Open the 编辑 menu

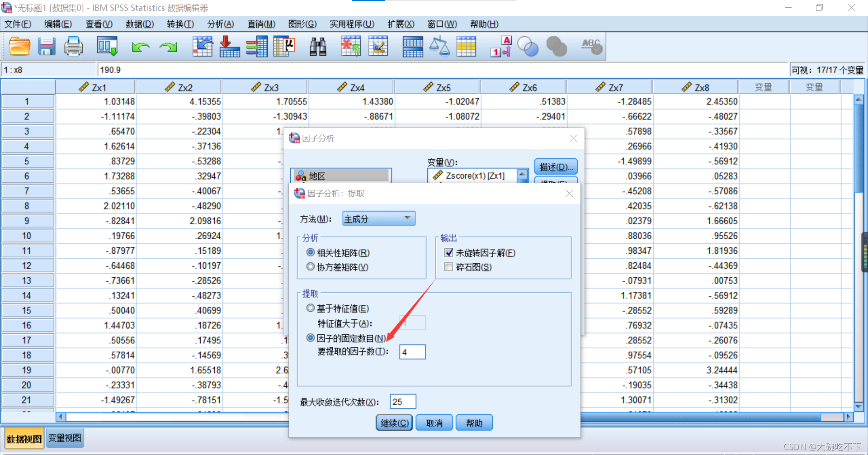58,24
